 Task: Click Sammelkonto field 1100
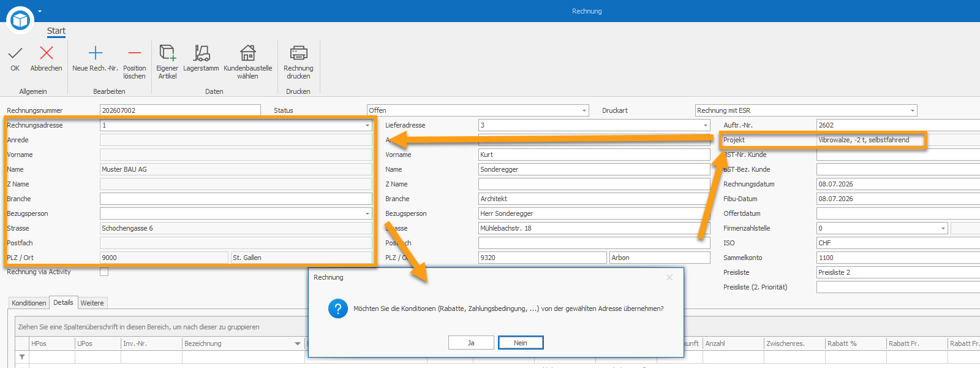(898, 258)
